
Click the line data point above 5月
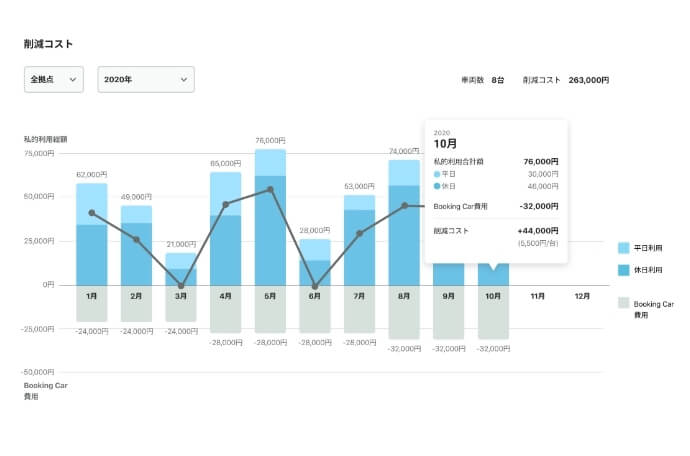coord(270,189)
